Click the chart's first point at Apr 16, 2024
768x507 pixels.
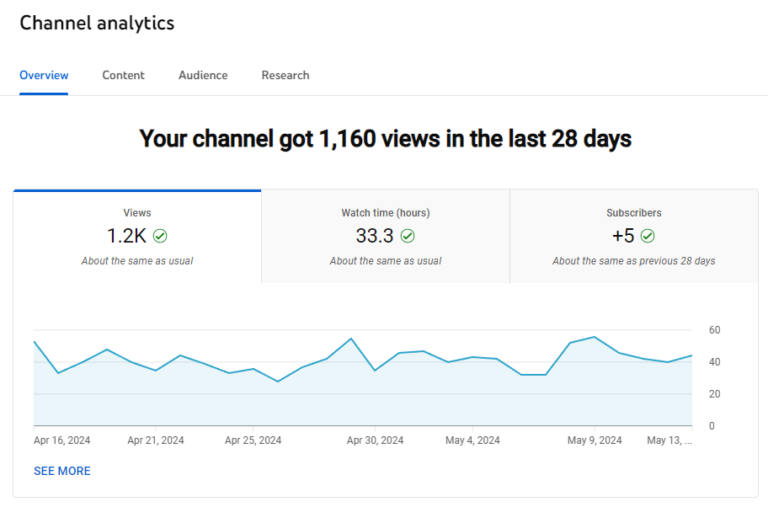[x=34, y=341]
